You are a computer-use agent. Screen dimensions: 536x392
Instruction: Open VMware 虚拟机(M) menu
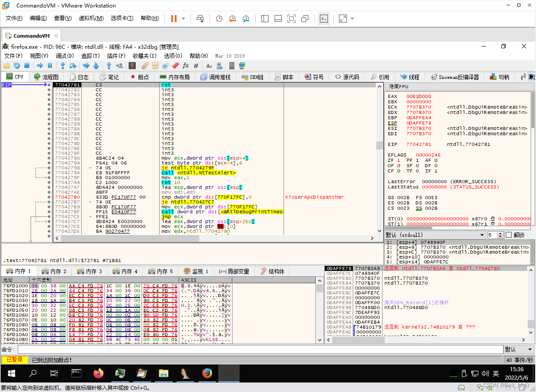coord(91,18)
